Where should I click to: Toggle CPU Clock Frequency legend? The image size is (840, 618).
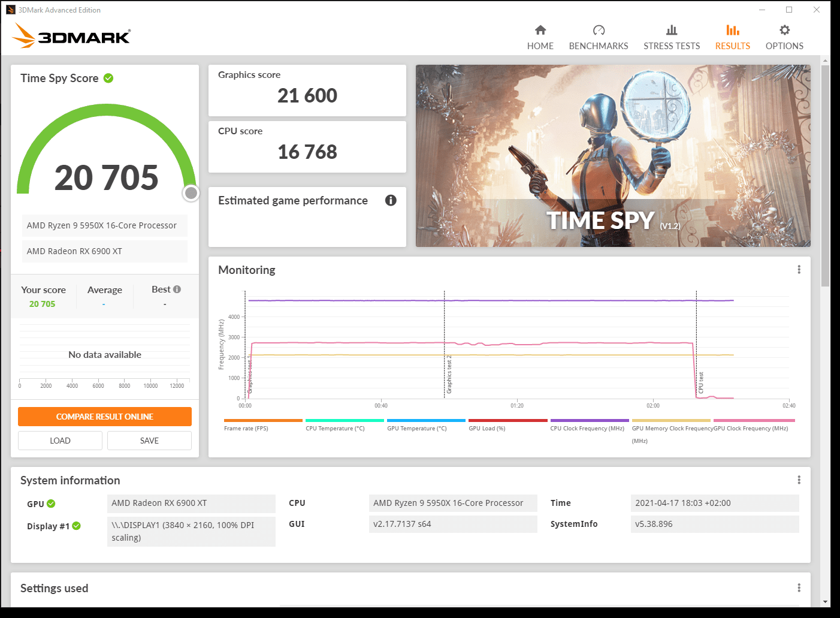[589, 424]
